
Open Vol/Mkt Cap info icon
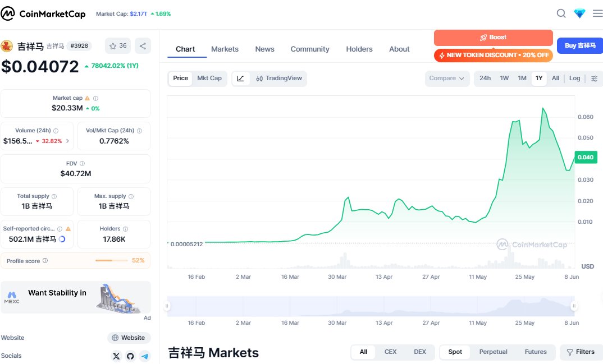point(139,131)
